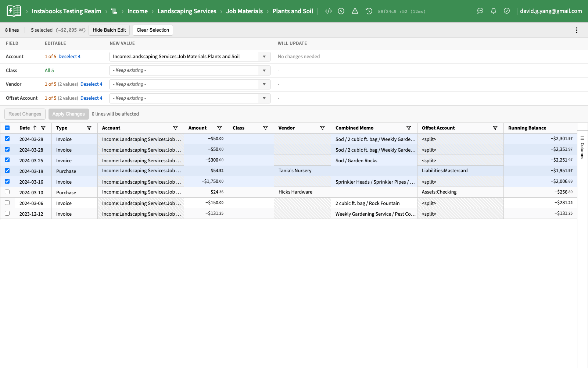Click the checkmark status icon
This screenshot has width=588, height=368.
507,11
